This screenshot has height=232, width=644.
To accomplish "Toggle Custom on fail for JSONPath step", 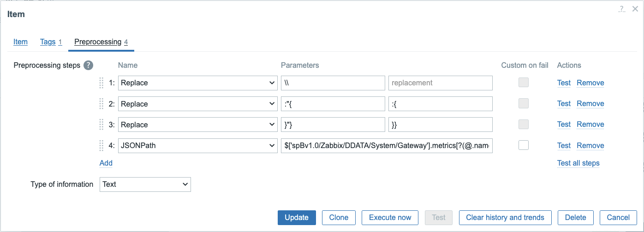I will [523, 145].
